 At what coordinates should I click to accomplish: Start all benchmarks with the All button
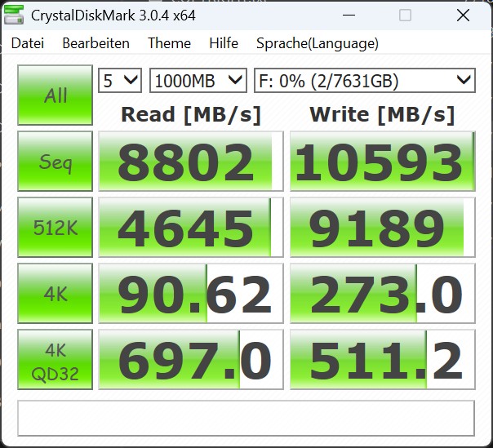tap(56, 95)
